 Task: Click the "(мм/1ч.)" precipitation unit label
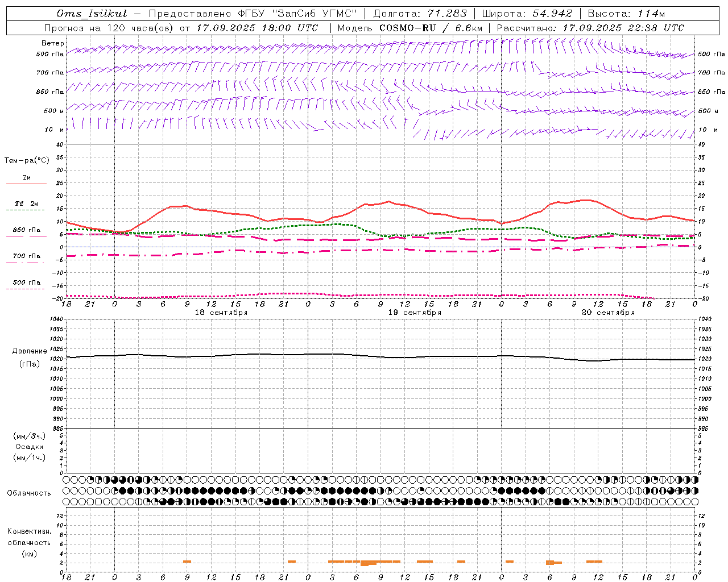coord(30,458)
